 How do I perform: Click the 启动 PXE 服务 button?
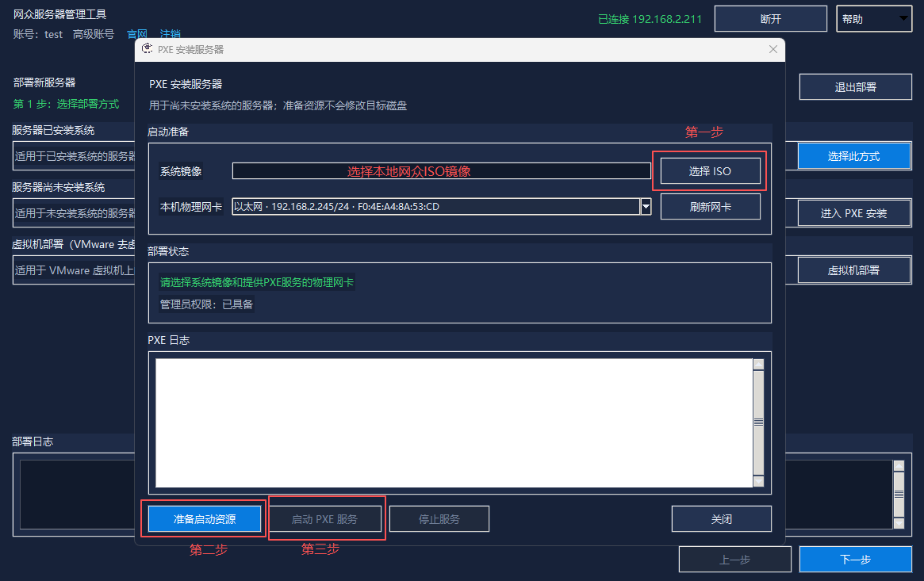click(x=324, y=519)
